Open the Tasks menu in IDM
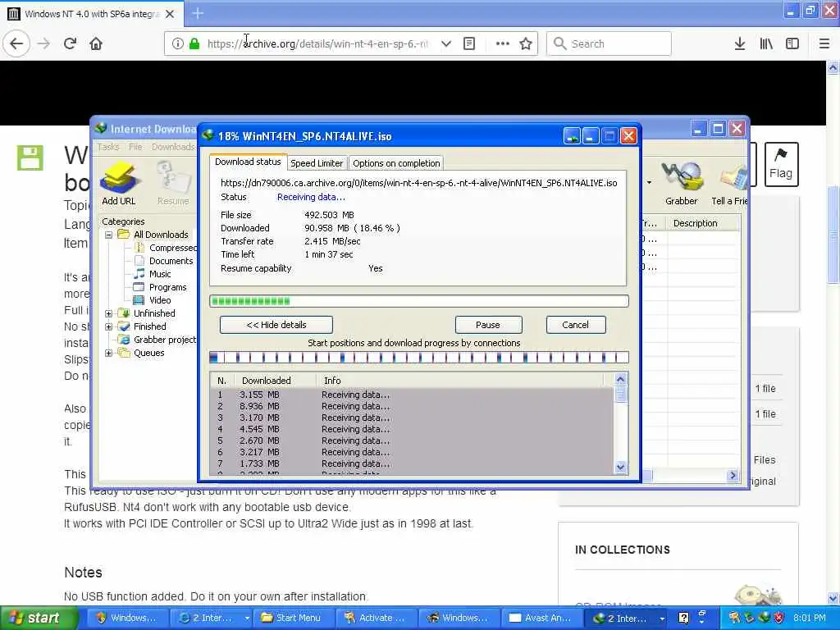 pos(108,147)
